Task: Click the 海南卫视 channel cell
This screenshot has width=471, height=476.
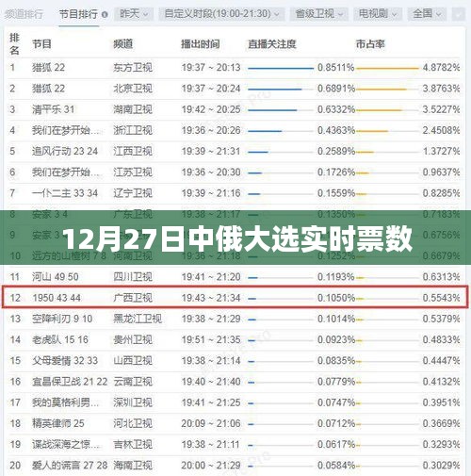Action: pyautogui.click(x=133, y=466)
